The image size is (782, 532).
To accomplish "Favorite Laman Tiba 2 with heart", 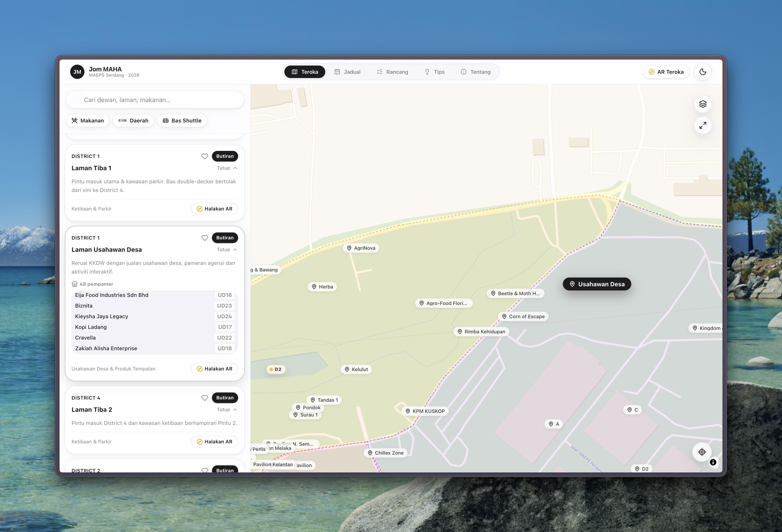I will coord(205,398).
